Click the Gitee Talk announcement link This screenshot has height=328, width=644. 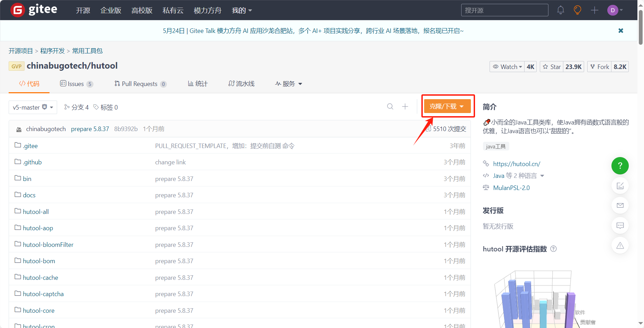(x=313, y=31)
